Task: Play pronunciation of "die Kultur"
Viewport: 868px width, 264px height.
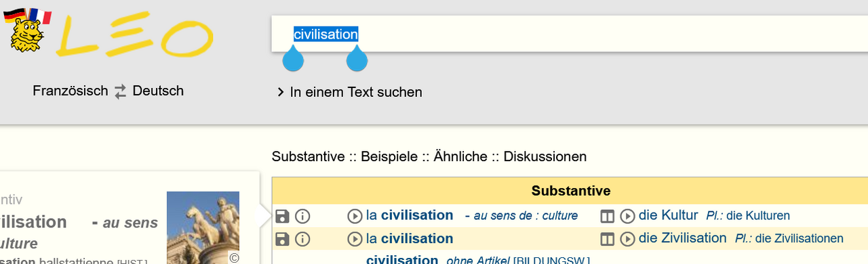Action: (627, 217)
